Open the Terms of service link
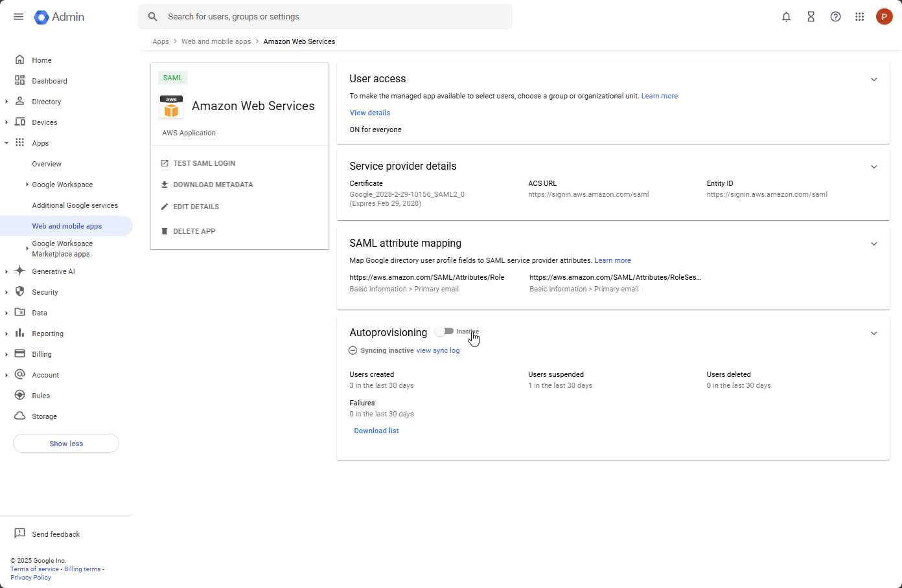This screenshot has height=588, width=902. coord(34,569)
